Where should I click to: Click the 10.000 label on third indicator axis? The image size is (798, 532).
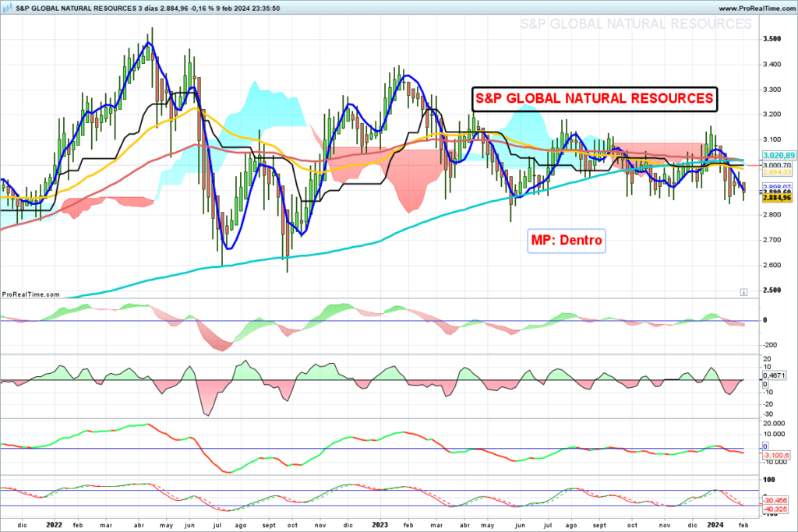774,435
